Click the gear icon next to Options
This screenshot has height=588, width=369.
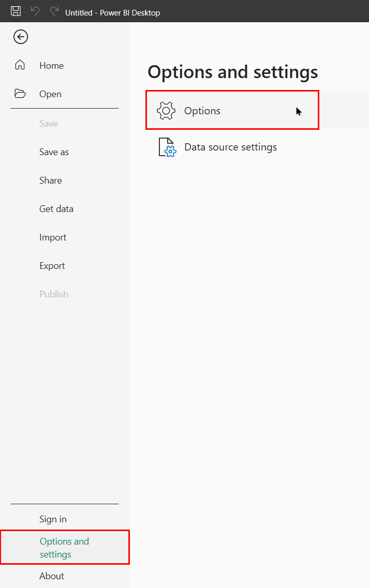(x=166, y=111)
